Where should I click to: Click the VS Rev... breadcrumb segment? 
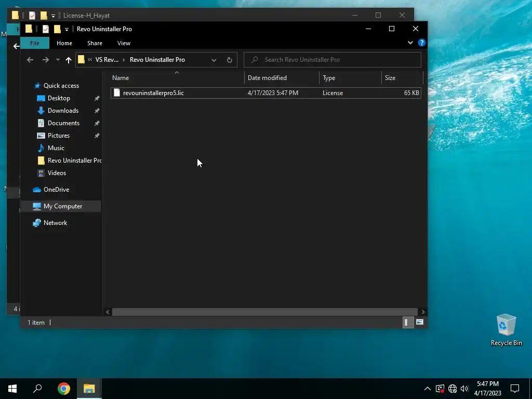tap(107, 60)
